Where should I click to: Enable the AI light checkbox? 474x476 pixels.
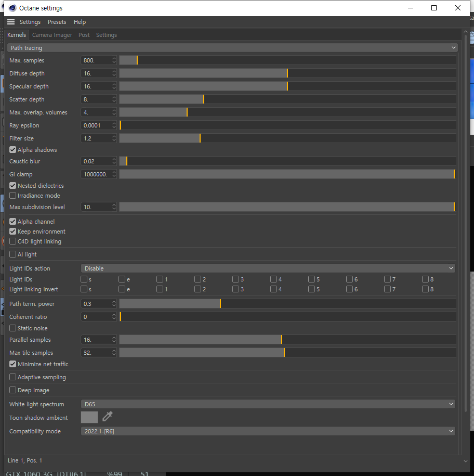(x=13, y=254)
